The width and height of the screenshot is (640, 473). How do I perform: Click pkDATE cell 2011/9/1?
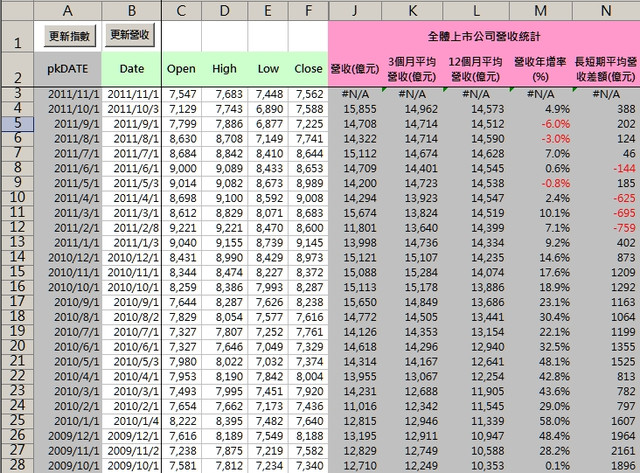coord(68,124)
